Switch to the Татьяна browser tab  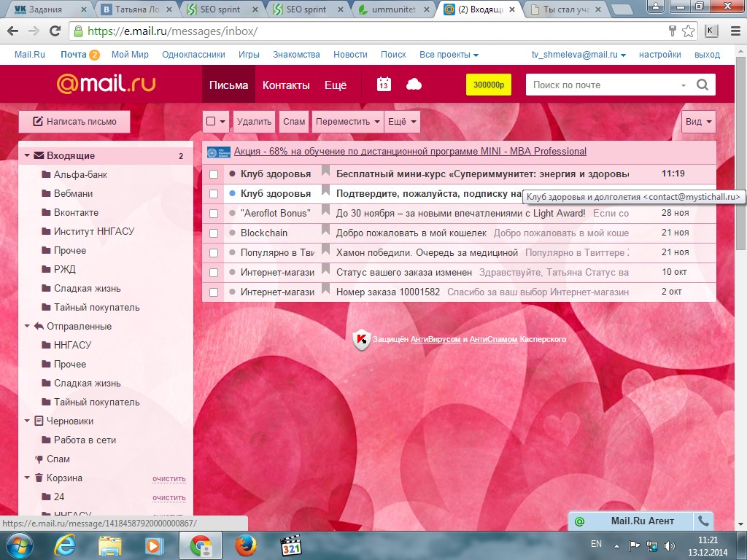coord(136,9)
